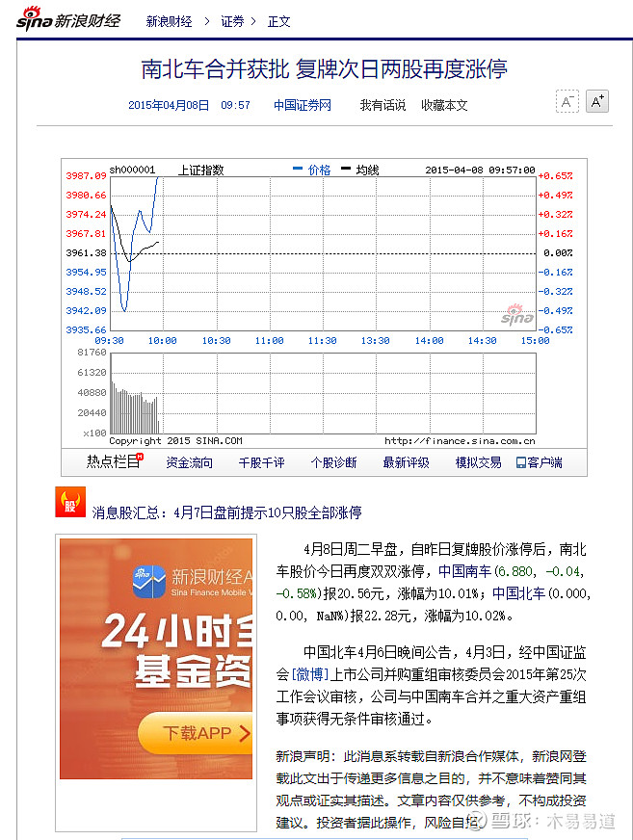The width and height of the screenshot is (633, 840).
Task: Open 资金流向 tab
Action: (x=189, y=462)
